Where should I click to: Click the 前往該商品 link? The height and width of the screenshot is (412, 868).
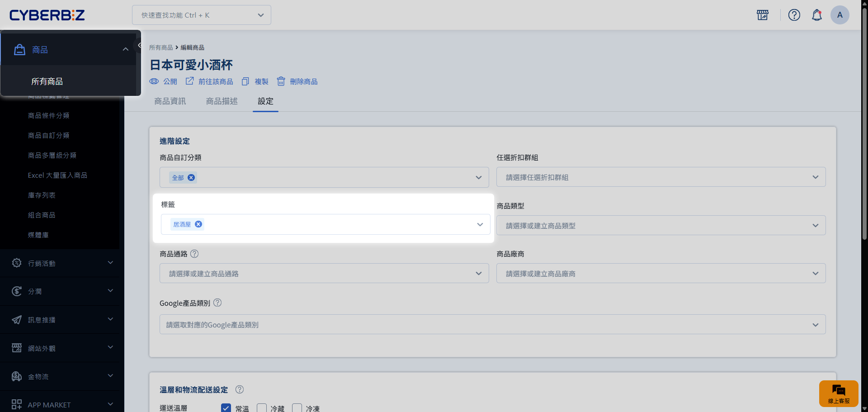pos(210,81)
